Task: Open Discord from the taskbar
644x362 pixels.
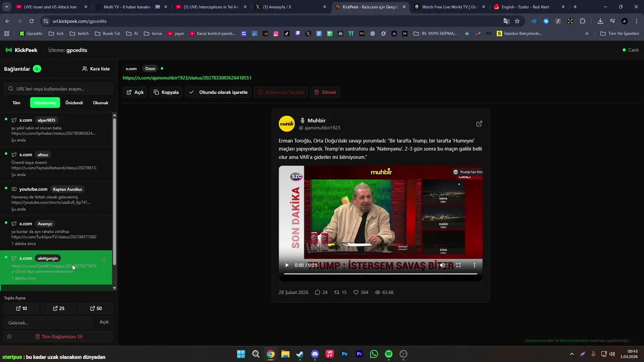Action: (x=315, y=354)
